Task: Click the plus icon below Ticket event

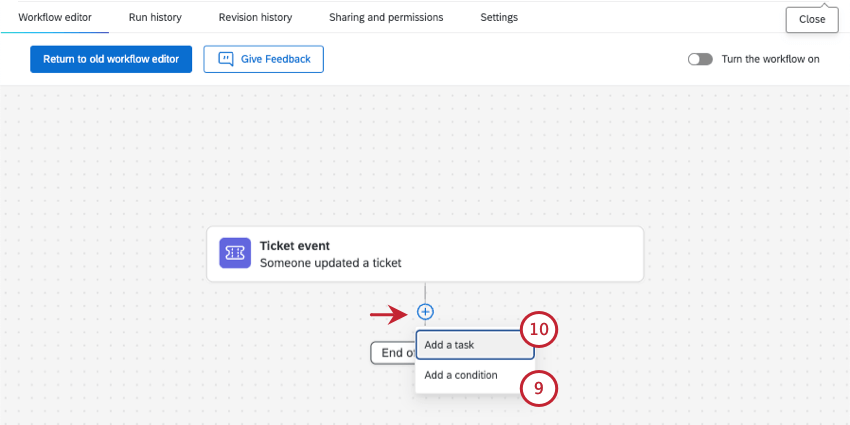Action: (x=425, y=312)
